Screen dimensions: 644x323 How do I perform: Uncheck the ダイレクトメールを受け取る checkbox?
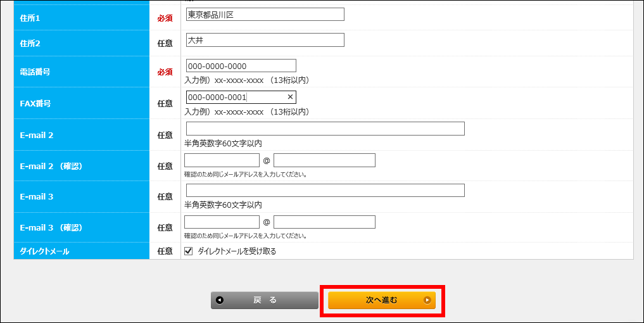[x=188, y=251]
